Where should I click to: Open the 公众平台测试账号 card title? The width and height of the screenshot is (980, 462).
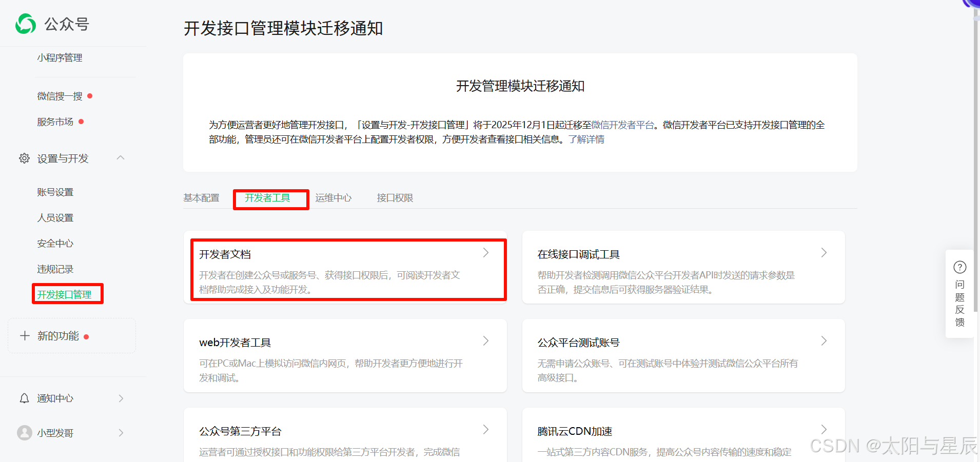(x=579, y=343)
